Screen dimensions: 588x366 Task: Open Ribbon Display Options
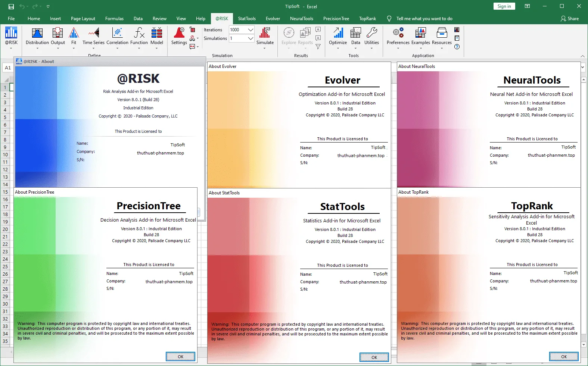pos(527,6)
